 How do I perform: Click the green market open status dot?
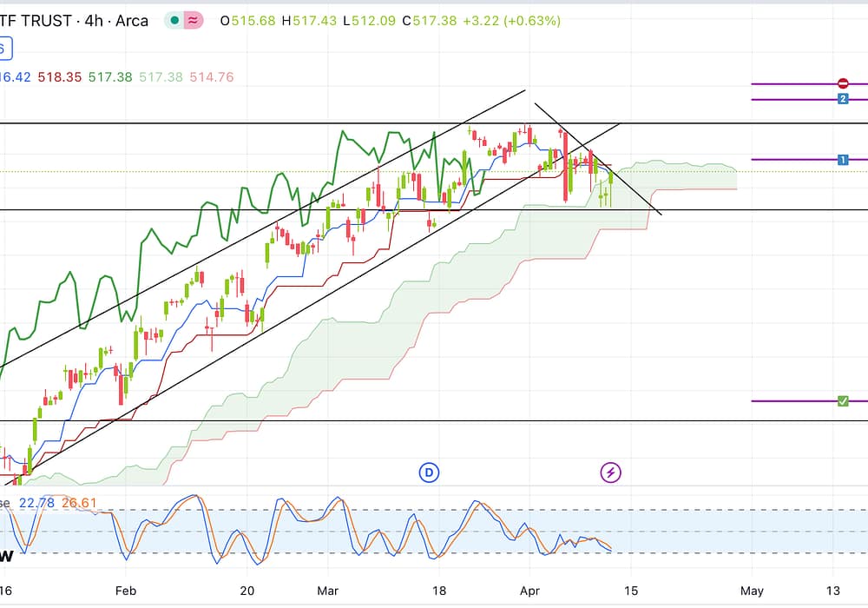(176, 21)
